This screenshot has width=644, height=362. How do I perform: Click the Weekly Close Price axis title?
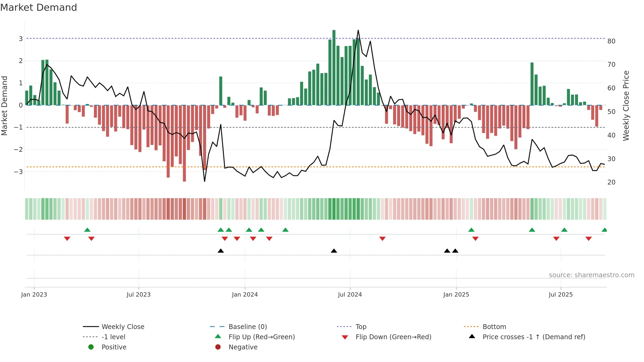pyautogui.click(x=626, y=106)
